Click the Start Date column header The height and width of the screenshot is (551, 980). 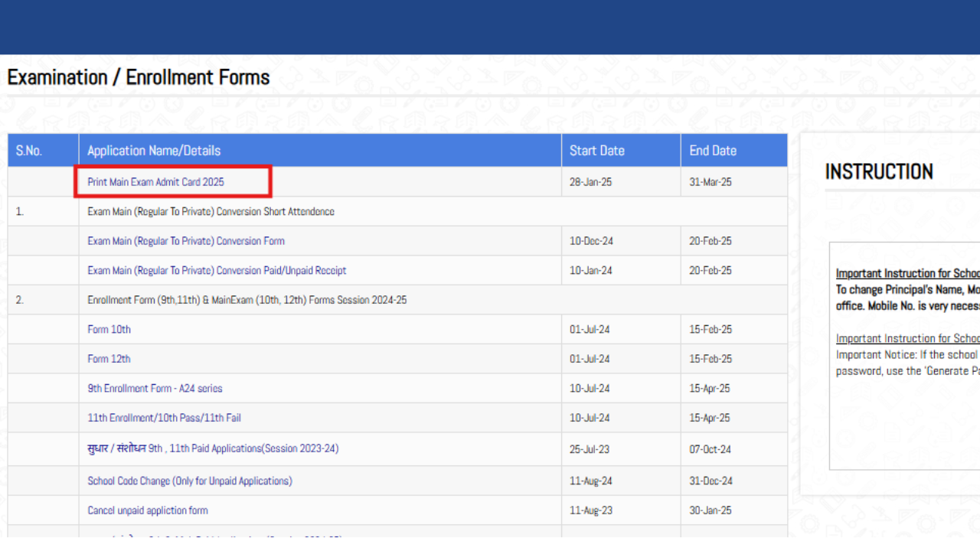pyautogui.click(x=597, y=150)
